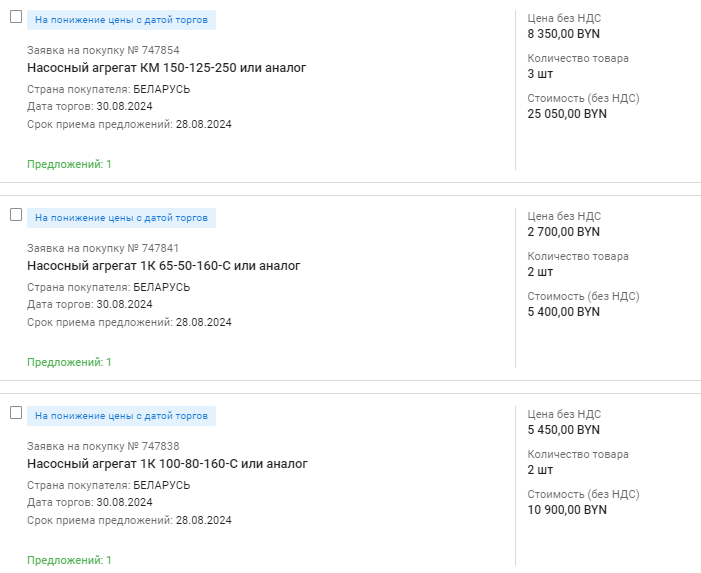
Task: Click the price-reduction tag above request 747838
Action: click(121, 415)
